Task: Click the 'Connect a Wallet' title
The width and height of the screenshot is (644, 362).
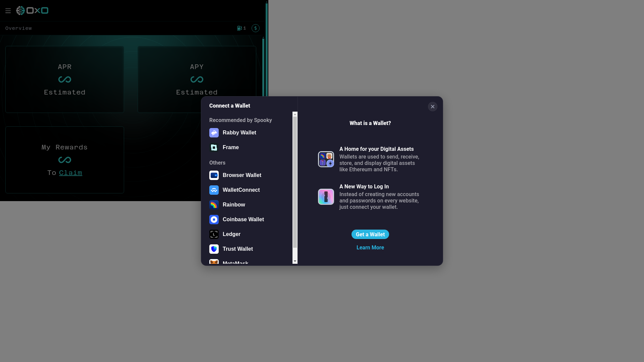Action: pyautogui.click(x=230, y=106)
